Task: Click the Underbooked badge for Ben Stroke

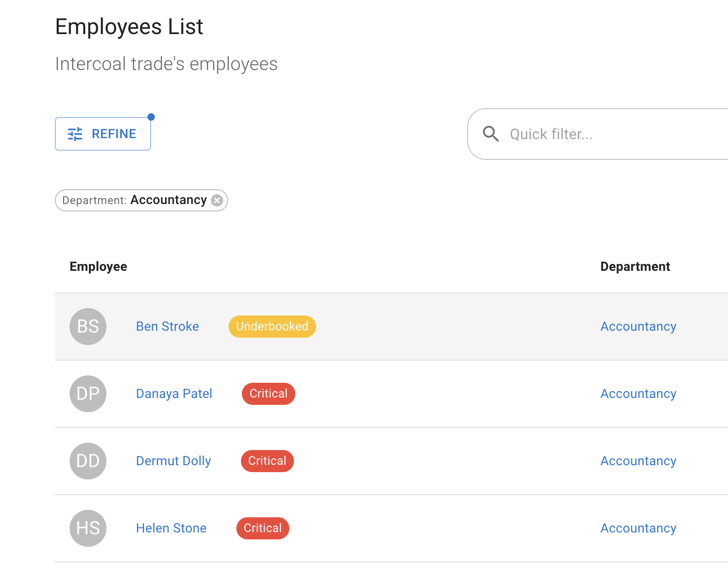Action: [x=272, y=327]
